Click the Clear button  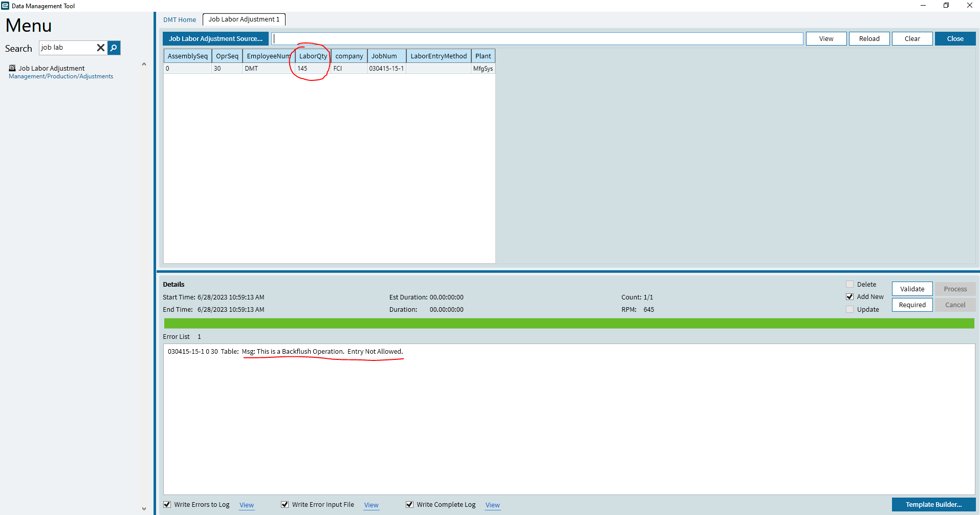pos(912,38)
